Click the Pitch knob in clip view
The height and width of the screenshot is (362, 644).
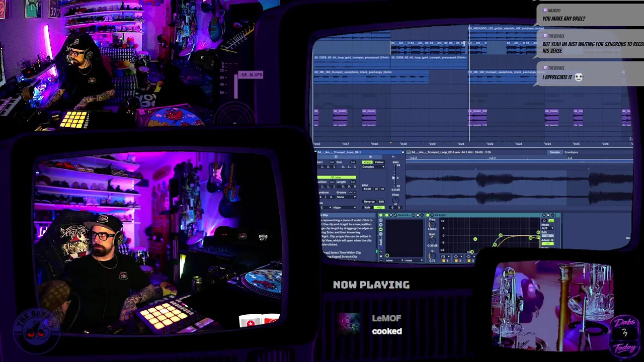(x=395, y=200)
